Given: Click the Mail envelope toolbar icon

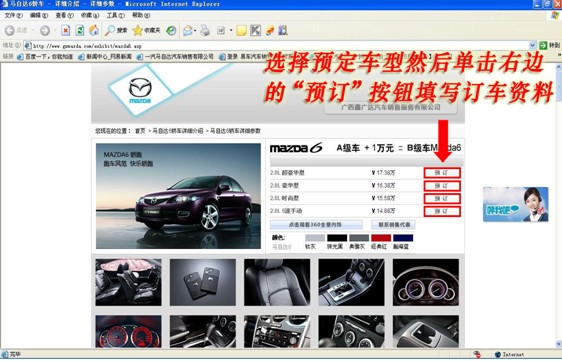Looking at the screenshot, I should coord(187,30).
